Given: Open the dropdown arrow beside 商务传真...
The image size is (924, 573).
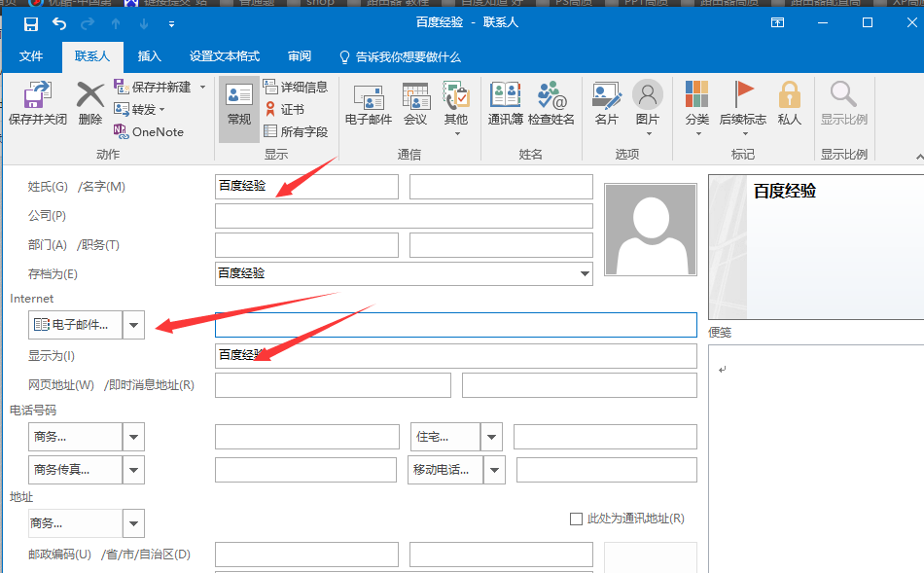Looking at the screenshot, I should click(134, 470).
